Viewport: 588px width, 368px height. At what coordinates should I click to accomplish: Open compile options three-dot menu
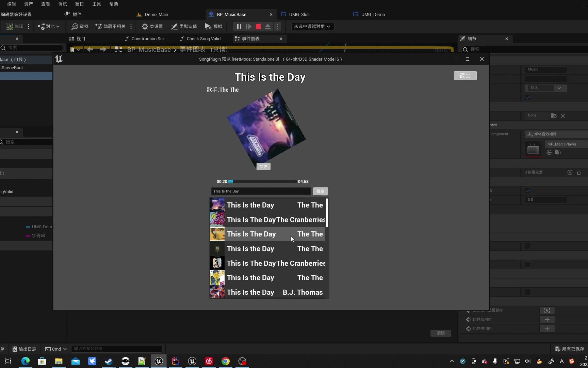pos(29,27)
